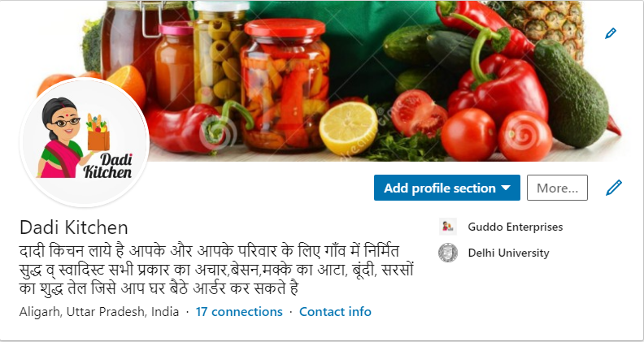This screenshot has width=644, height=342.
Task: Click the grocery bag graphic in profile logo
Action: [x=98, y=132]
